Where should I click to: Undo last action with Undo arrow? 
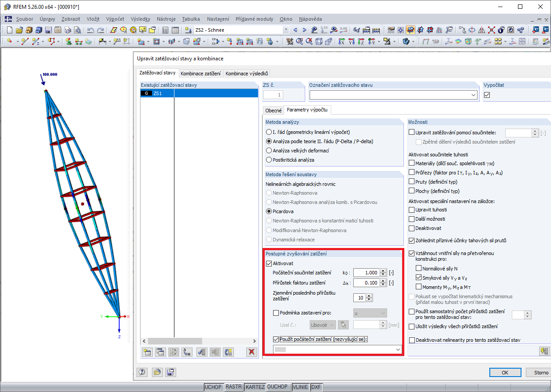click(90, 30)
